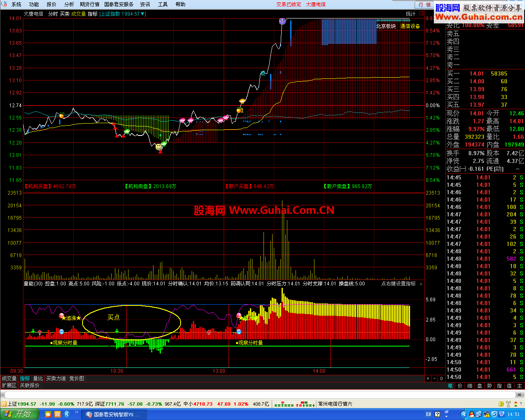Select the 价 price tab
The height and width of the screenshot is (420, 525).
coord(460,386)
